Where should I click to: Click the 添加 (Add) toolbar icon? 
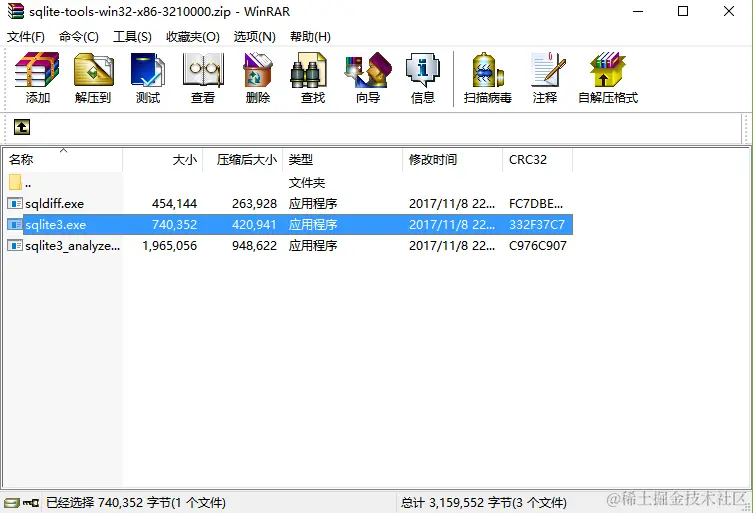click(x=37, y=71)
